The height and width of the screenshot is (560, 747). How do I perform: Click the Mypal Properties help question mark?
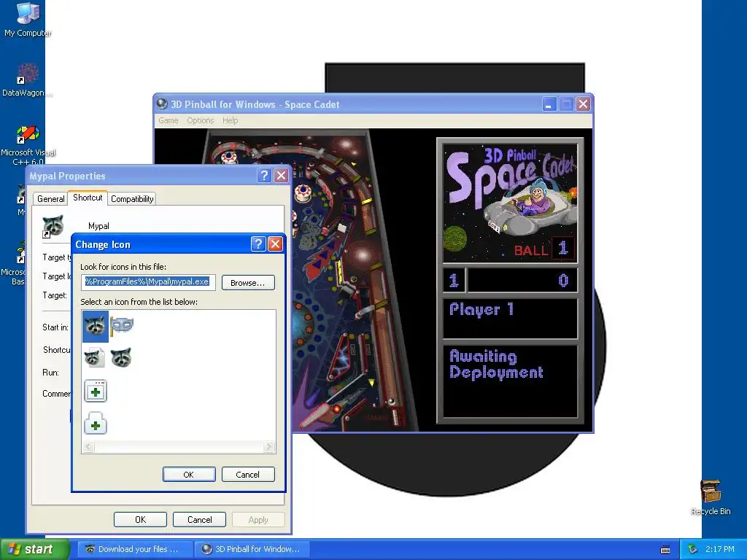coord(264,176)
